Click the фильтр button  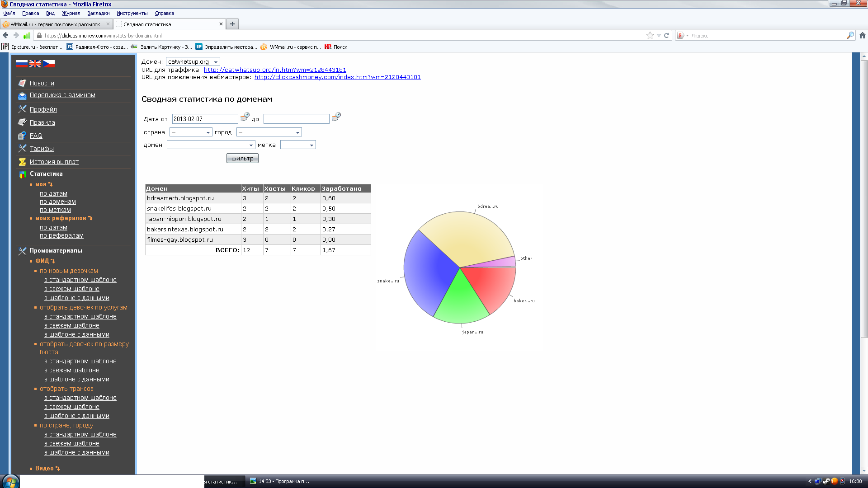coord(242,158)
